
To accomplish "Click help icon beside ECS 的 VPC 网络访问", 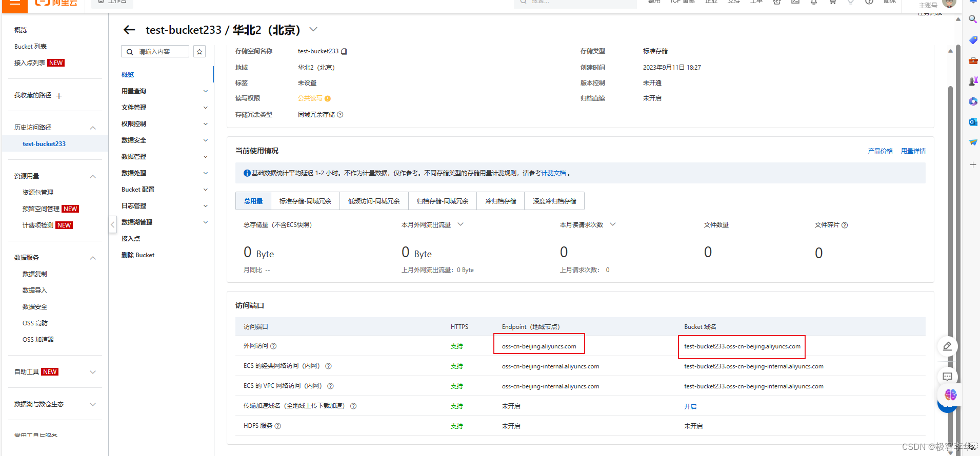I will 330,386.
